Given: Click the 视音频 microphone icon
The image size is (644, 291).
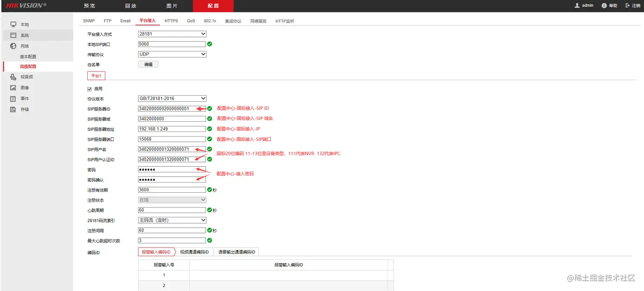Looking at the screenshot, I should 13,77.
